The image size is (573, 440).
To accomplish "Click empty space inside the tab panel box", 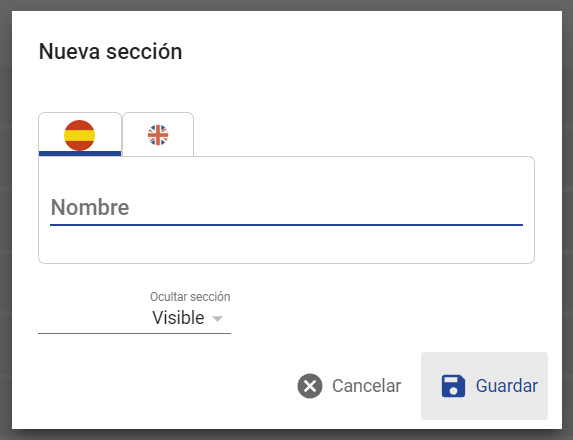I will (286, 245).
